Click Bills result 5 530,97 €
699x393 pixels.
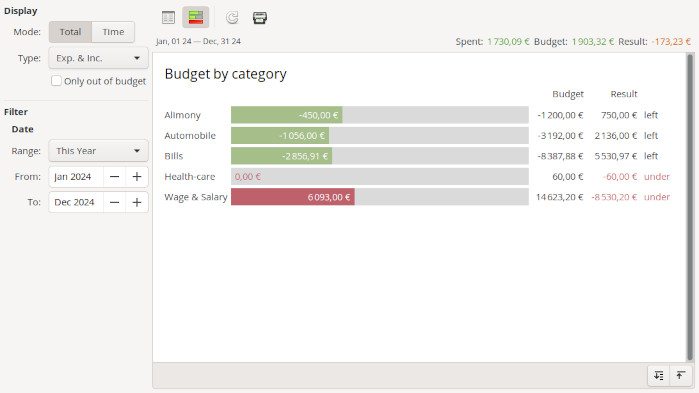point(616,156)
